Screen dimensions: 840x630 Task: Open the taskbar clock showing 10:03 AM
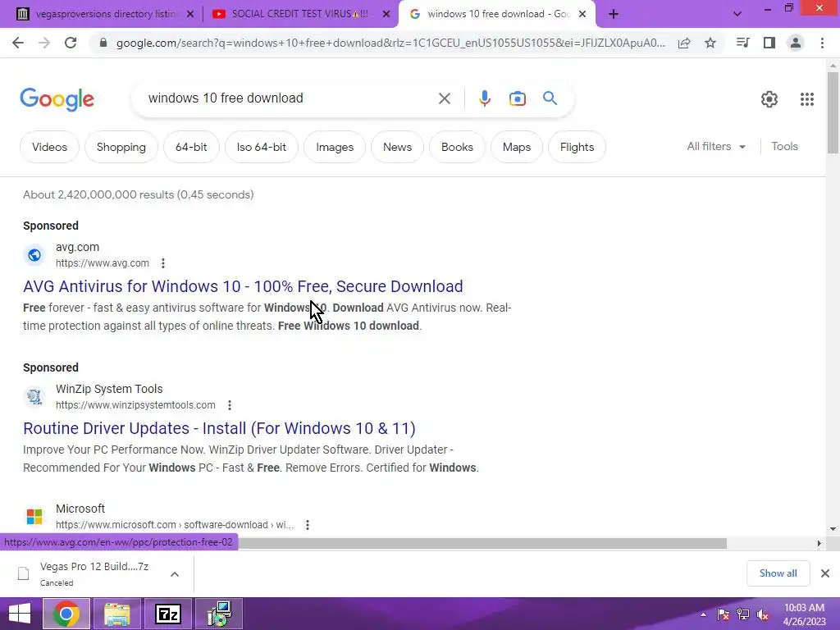click(x=804, y=614)
